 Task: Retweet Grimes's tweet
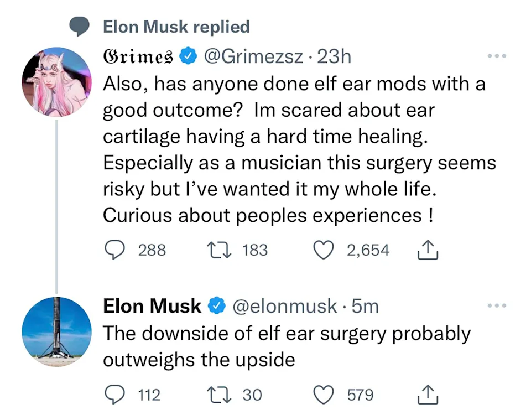(x=218, y=250)
